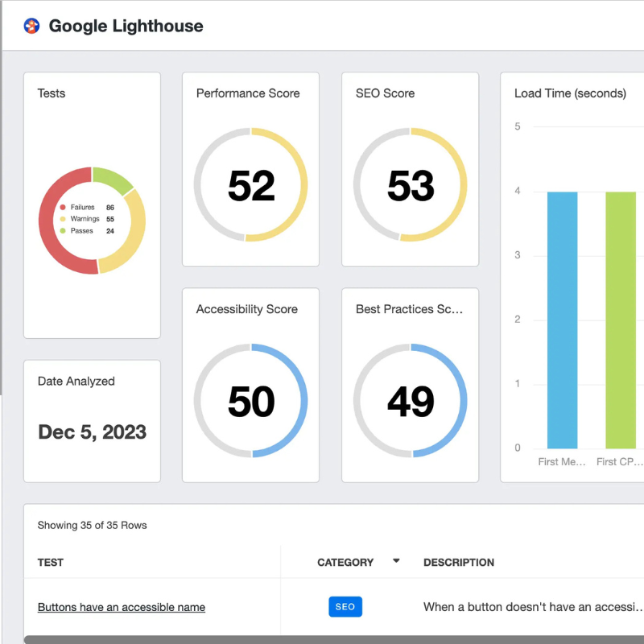Click the row description about accessible buttons

click(533, 607)
